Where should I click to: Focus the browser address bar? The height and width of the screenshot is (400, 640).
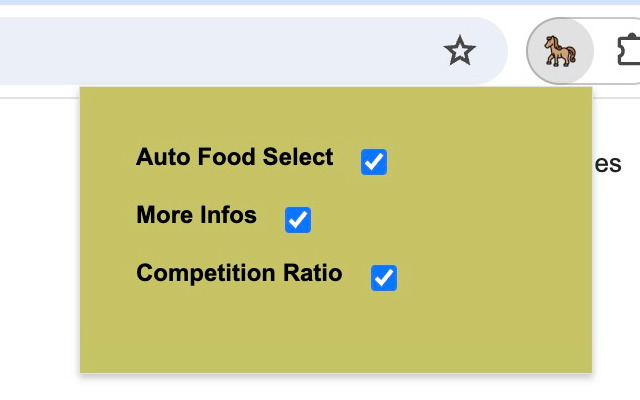pos(200,50)
